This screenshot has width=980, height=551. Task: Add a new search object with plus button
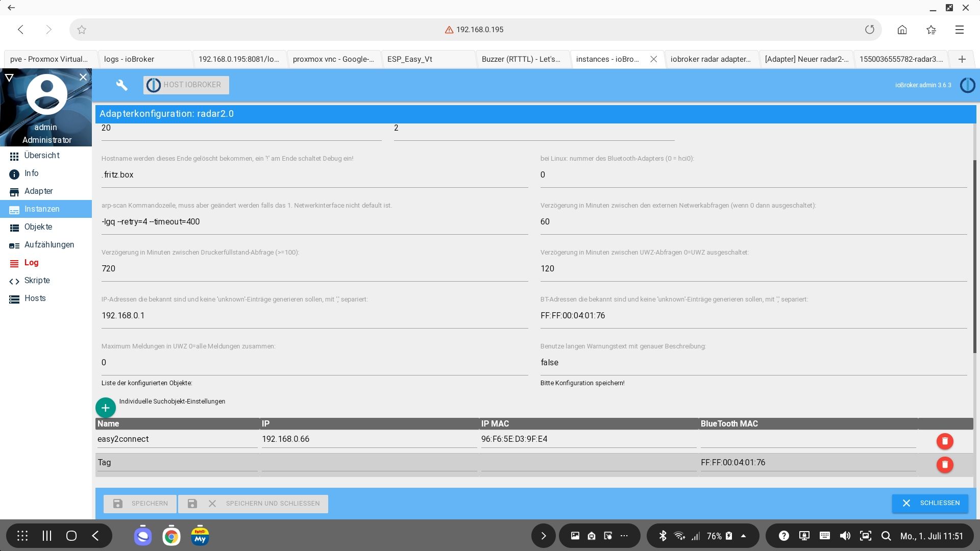pos(106,408)
